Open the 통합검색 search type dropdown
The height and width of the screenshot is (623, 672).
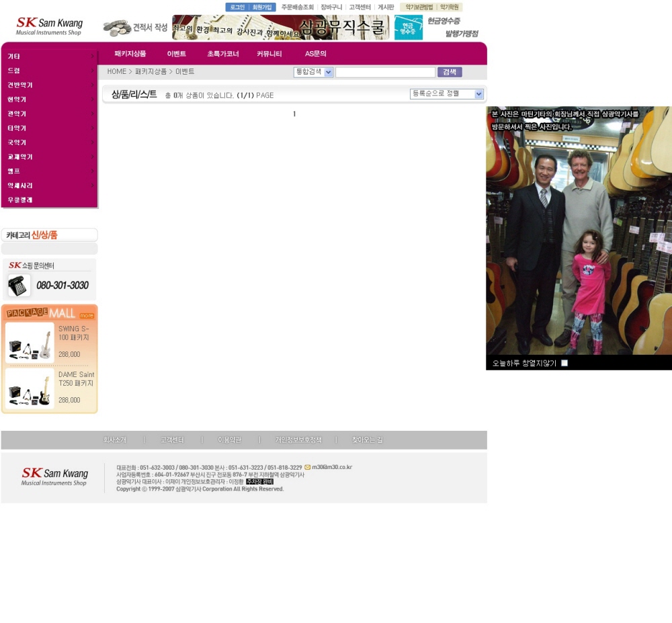(313, 72)
